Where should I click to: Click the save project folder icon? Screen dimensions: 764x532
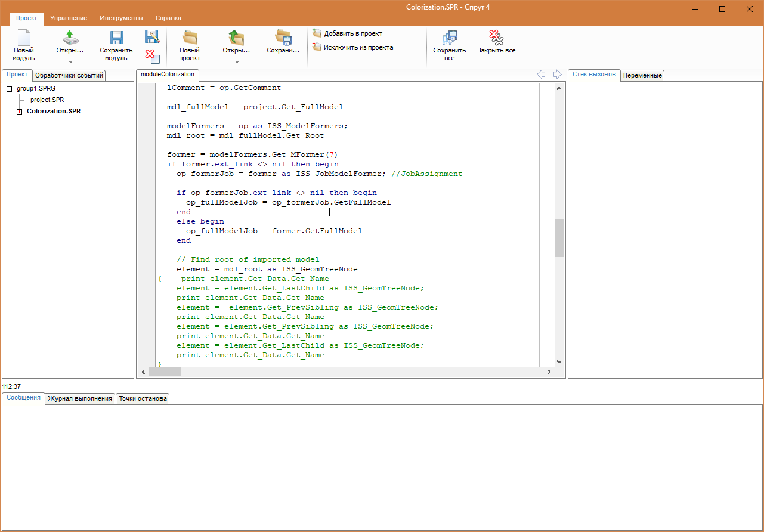pyautogui.click(x=283, y=38)
